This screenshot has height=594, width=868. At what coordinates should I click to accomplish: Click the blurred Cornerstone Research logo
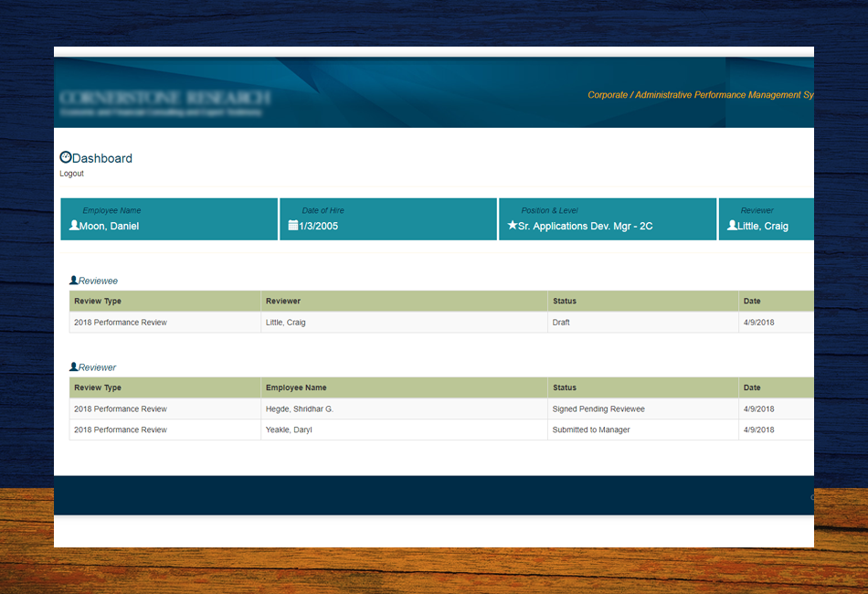164,101
